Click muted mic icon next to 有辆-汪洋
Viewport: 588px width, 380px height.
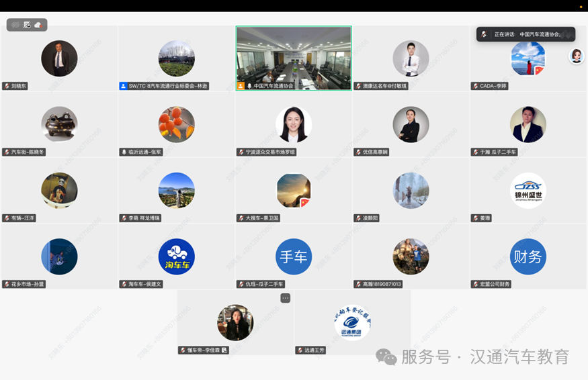pyautogui.click(x=7, y=218)
